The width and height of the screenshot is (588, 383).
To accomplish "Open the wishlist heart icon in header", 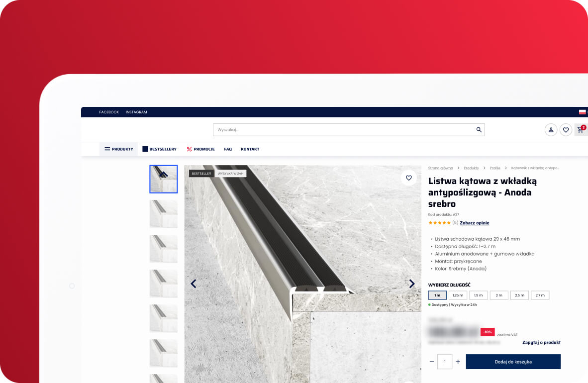I will [x=566, y=130].
